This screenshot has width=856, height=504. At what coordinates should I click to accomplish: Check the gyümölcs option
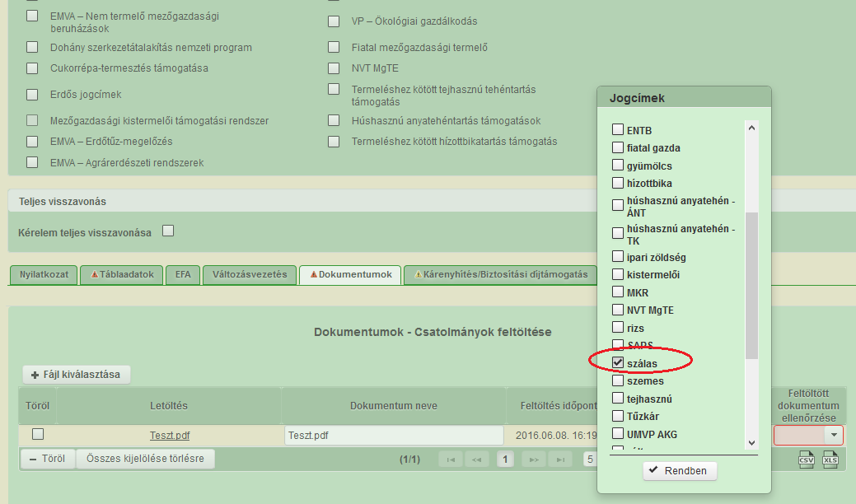click(617, 165)
